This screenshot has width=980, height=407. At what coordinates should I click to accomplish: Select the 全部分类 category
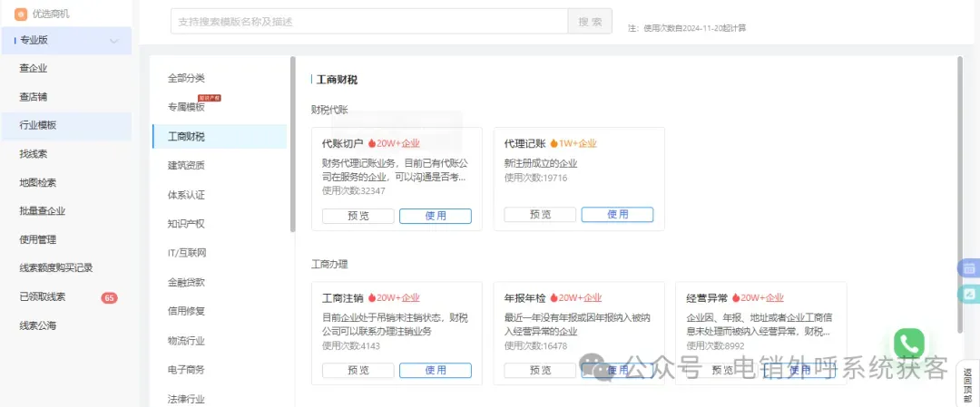220,79
